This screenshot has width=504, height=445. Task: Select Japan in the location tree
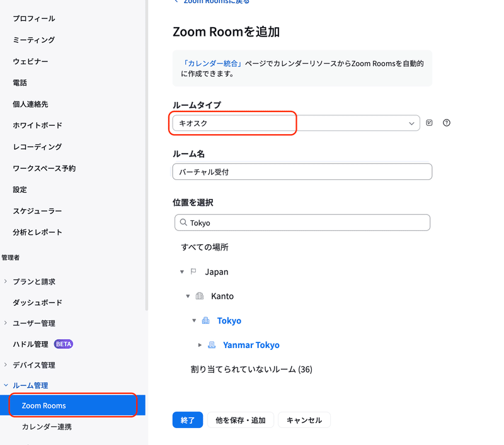217,272
